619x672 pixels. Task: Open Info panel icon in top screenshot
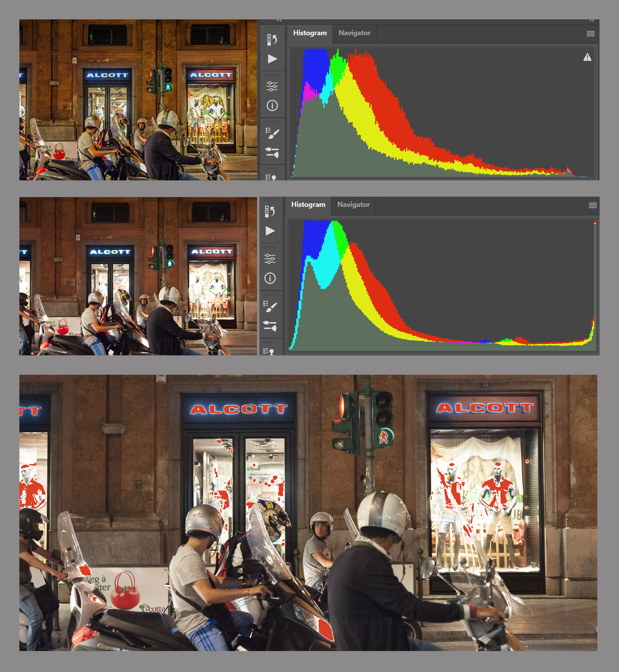click(272, 106)
